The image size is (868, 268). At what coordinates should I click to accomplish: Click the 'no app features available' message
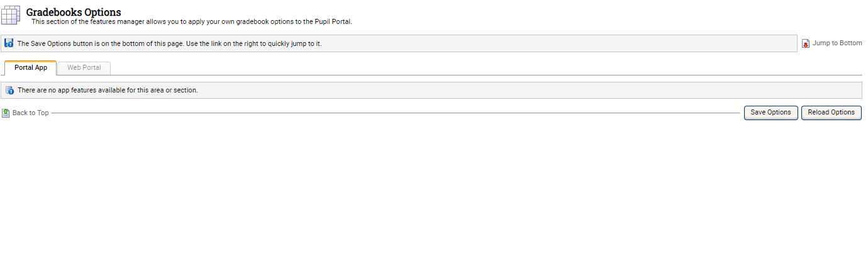pos(108,91)
